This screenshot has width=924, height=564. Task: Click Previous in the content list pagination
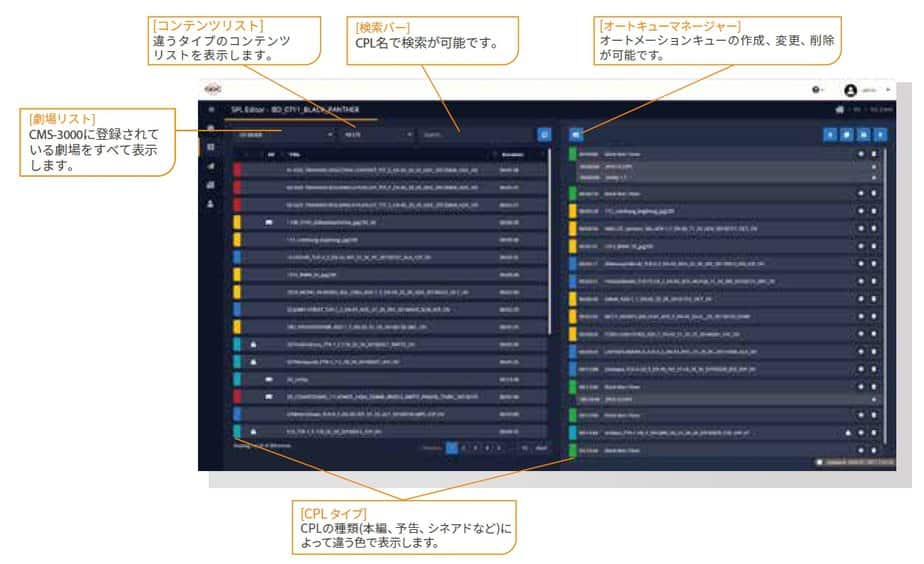point(432,448)
